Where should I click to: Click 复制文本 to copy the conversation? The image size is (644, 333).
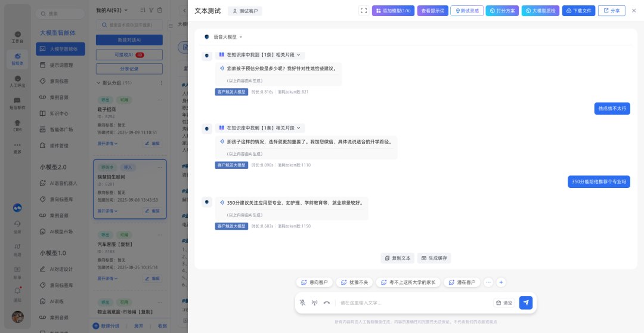(398, 258)
